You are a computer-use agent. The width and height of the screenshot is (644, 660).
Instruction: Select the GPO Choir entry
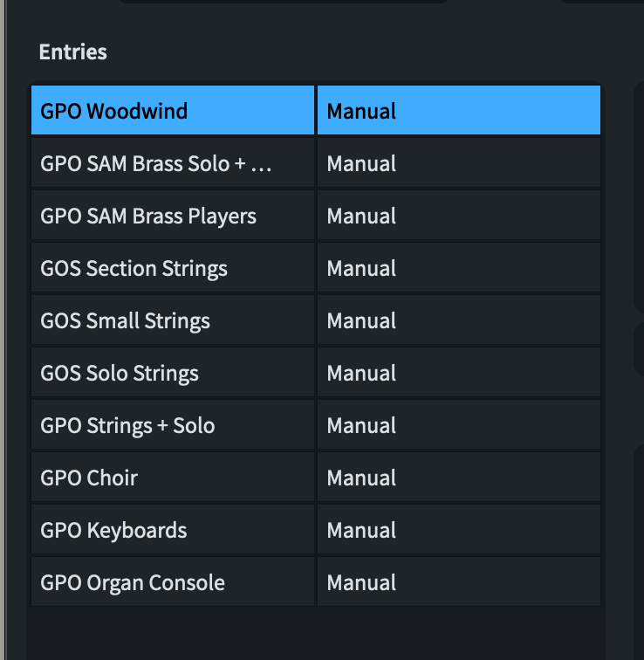pos(172,478)
